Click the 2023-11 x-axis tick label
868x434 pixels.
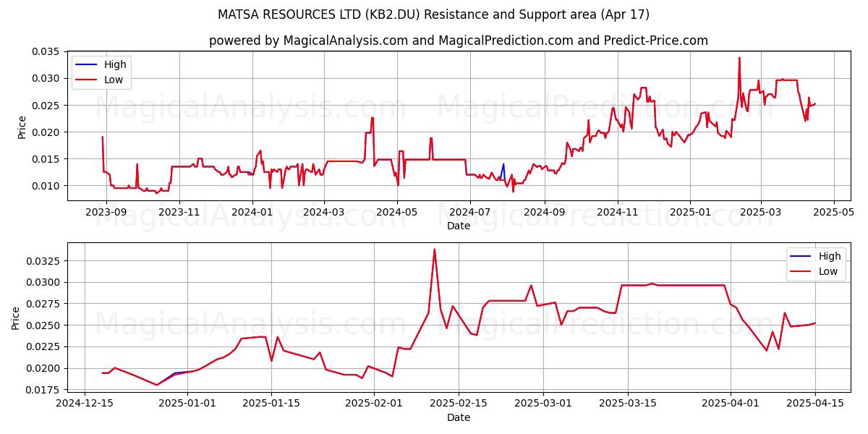(x=179, y=213)
